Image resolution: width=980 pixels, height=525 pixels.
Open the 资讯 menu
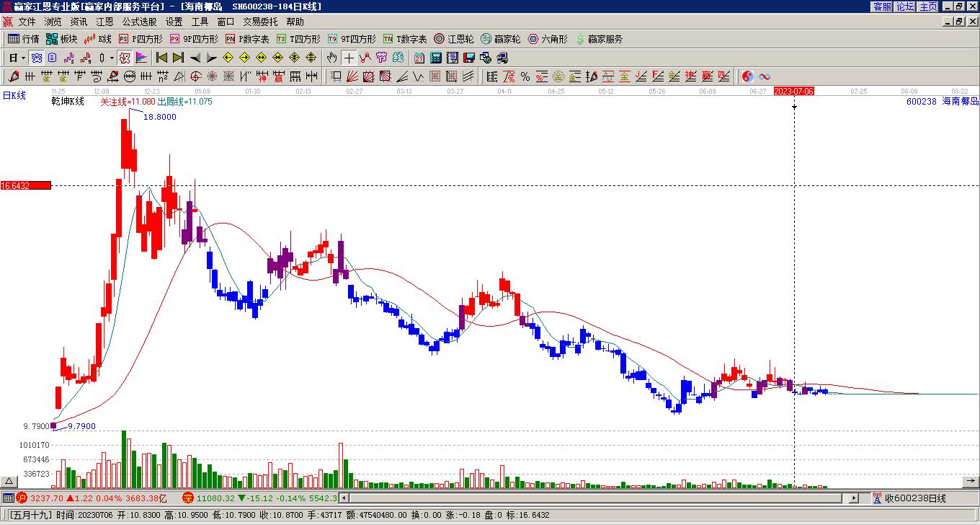79,22
